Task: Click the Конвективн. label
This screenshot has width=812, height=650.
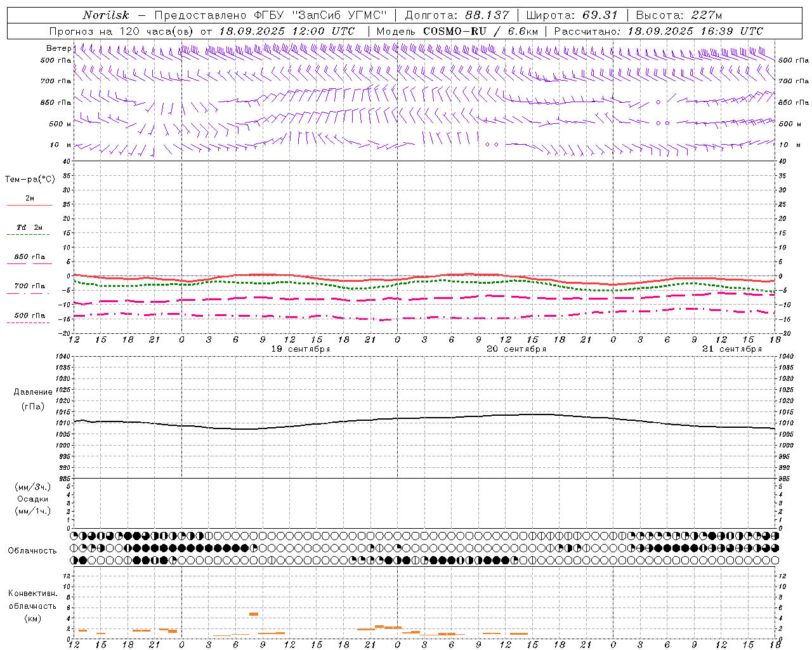Action: pos(32,594)
